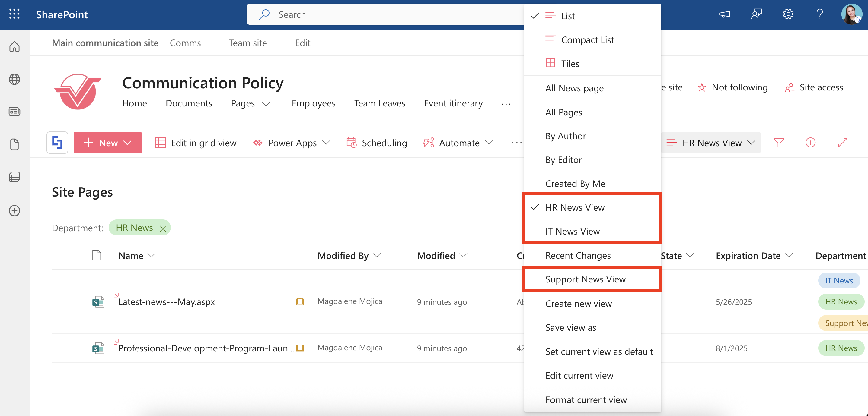
Task: Switch layout to Tiles
Action: (x=570, y=64)
